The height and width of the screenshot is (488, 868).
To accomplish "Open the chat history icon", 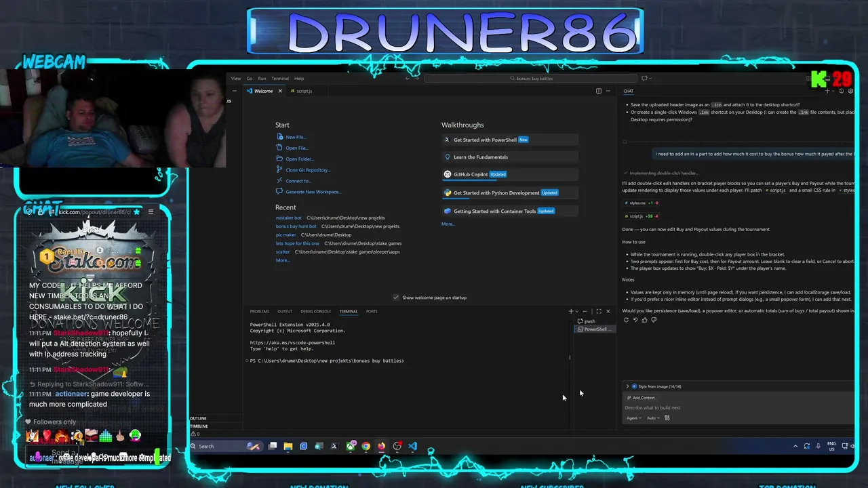I will coord(842,91).
